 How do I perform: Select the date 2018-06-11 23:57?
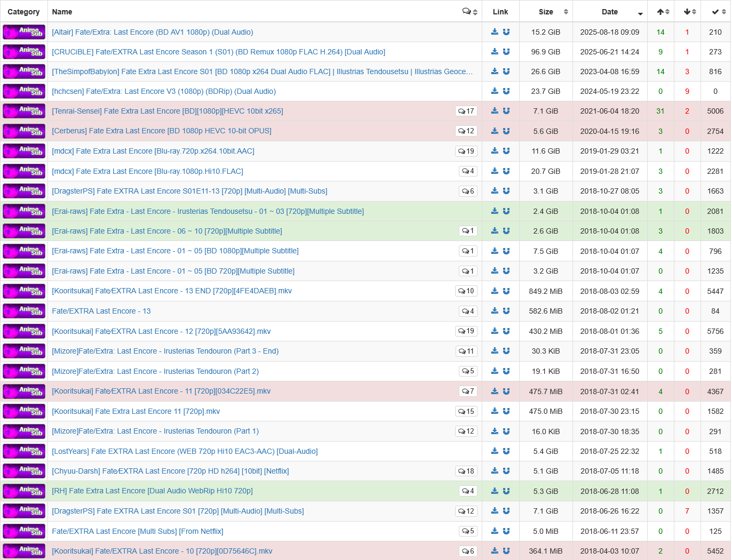coord(610,531)
